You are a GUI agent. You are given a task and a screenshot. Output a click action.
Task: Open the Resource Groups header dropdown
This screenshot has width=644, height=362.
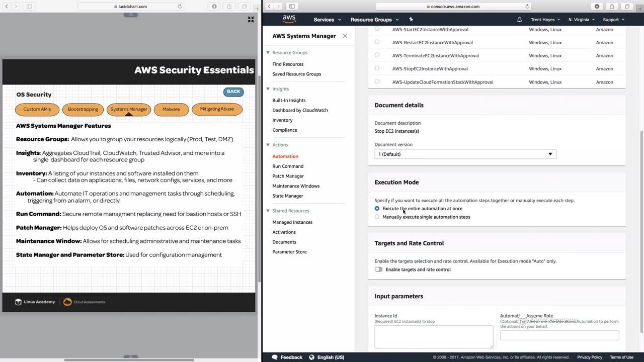[x=374, y=20]
